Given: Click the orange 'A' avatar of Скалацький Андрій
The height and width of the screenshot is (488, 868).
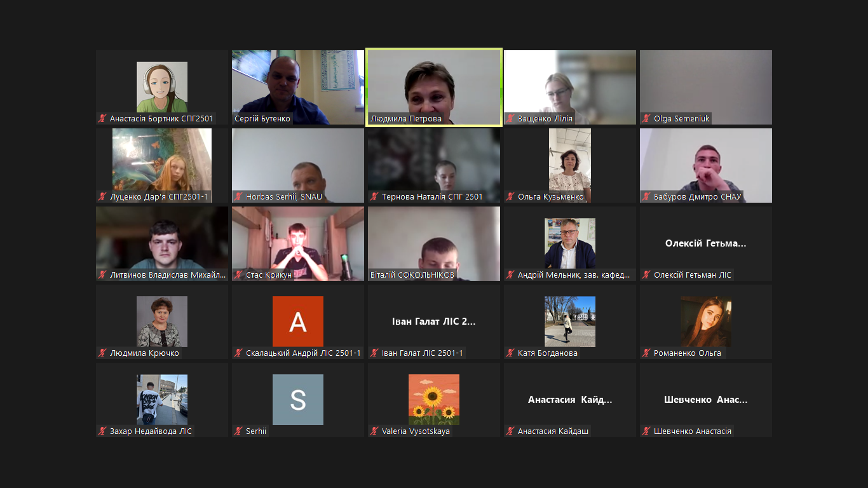Looking at the screenshot, I should (298, 322).
